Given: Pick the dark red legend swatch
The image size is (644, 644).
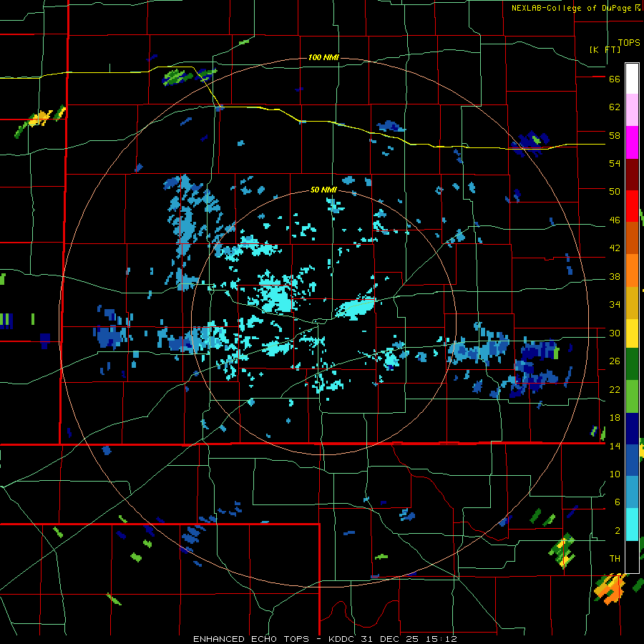Looking at the screenshot, I should coord(632,175).
